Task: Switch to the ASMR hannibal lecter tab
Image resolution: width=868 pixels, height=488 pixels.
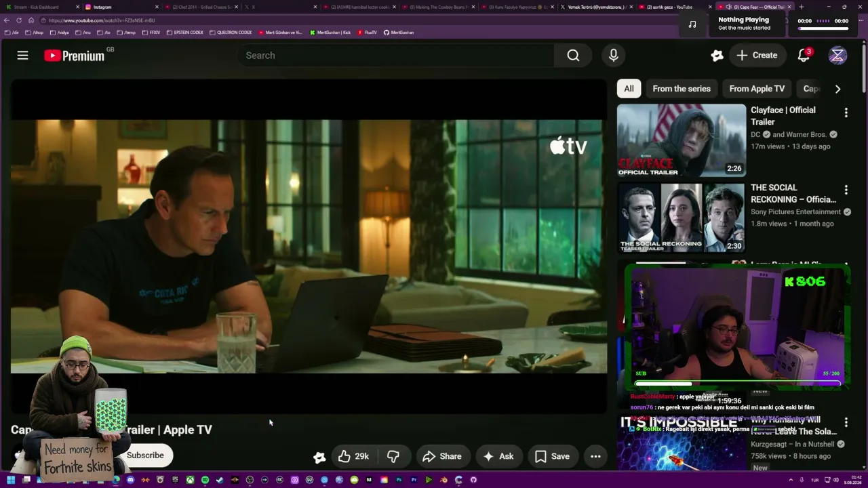Action: tap(359, 7)
